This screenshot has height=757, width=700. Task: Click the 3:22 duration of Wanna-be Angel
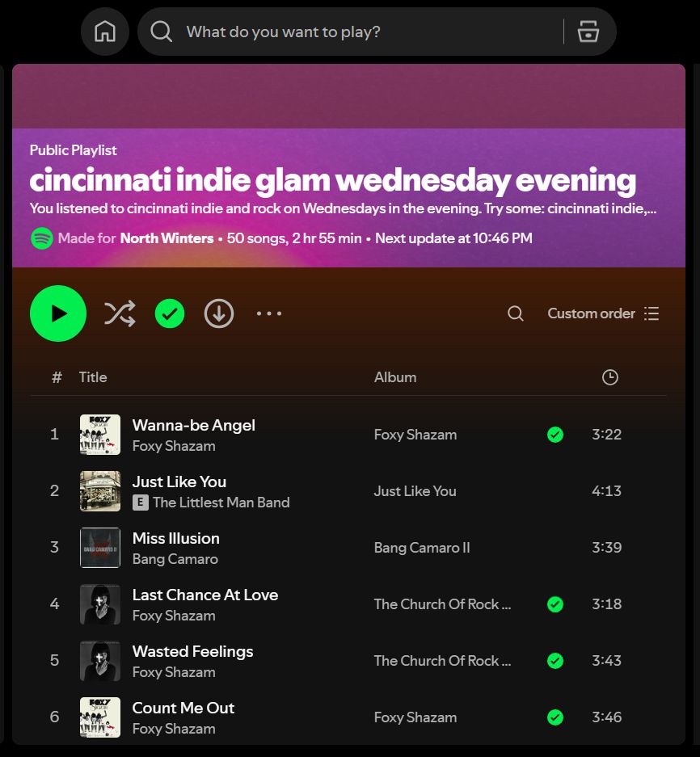pyautogui.click(x=607, y=434)
